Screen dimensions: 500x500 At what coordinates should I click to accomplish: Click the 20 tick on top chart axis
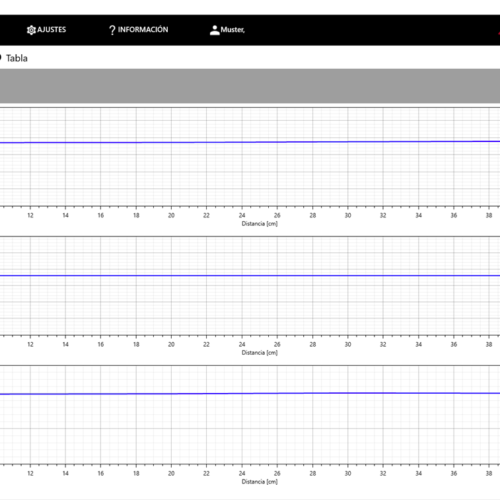[x=171, y=215]
